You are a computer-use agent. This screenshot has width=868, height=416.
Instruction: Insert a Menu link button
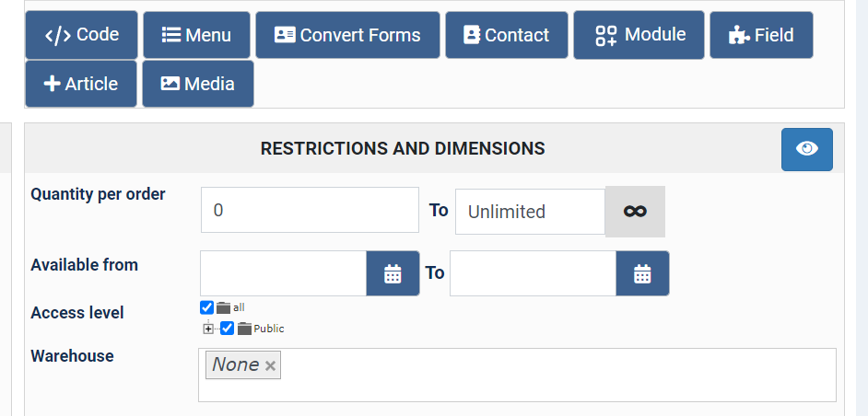196,36
